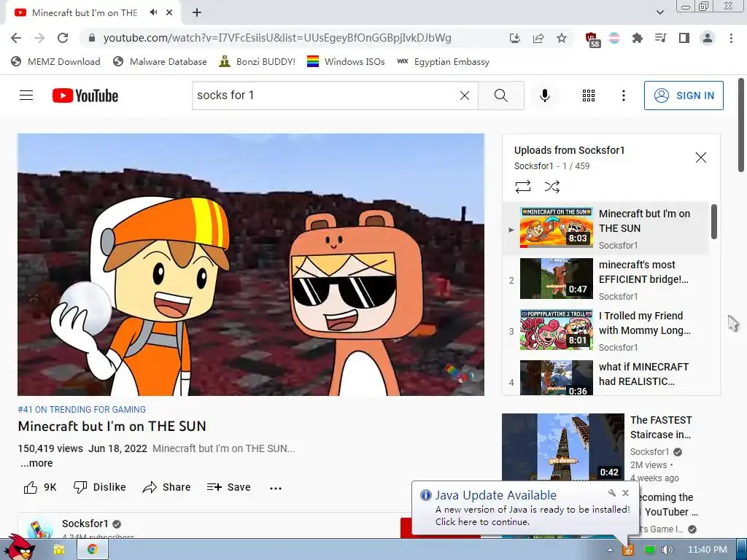Expand description with ...more
Screen dimensions: 747x560
36,463
